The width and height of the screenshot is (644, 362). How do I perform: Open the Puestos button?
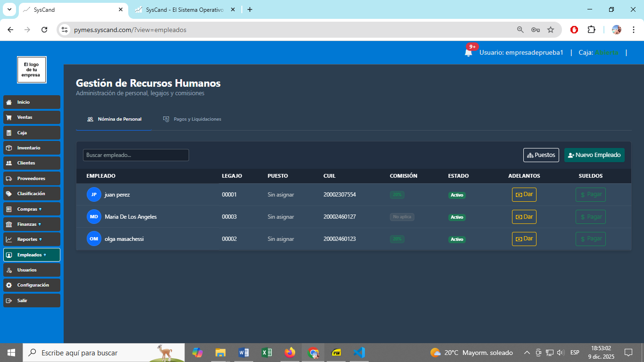click(541, 155)
